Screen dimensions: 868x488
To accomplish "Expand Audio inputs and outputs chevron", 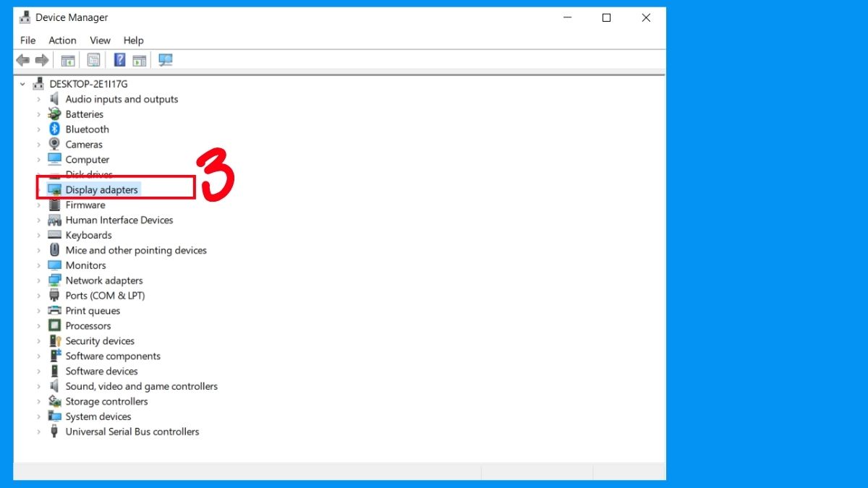I will coord(39,99).
